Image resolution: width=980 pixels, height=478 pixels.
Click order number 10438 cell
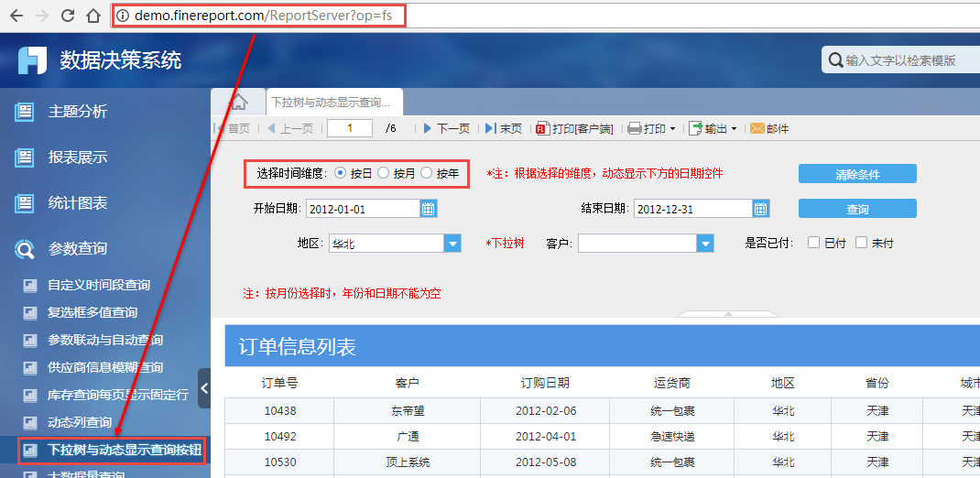[x=279, y=411]
